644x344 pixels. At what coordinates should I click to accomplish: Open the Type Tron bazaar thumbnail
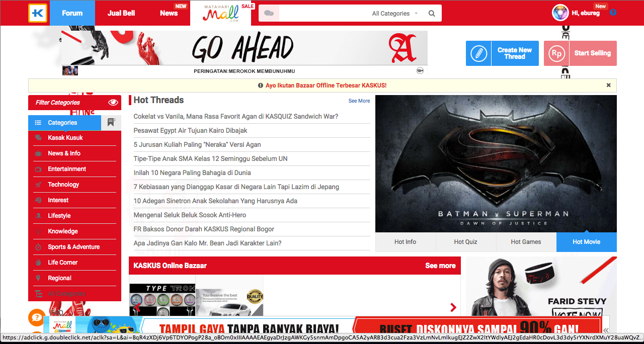point(163,301)
